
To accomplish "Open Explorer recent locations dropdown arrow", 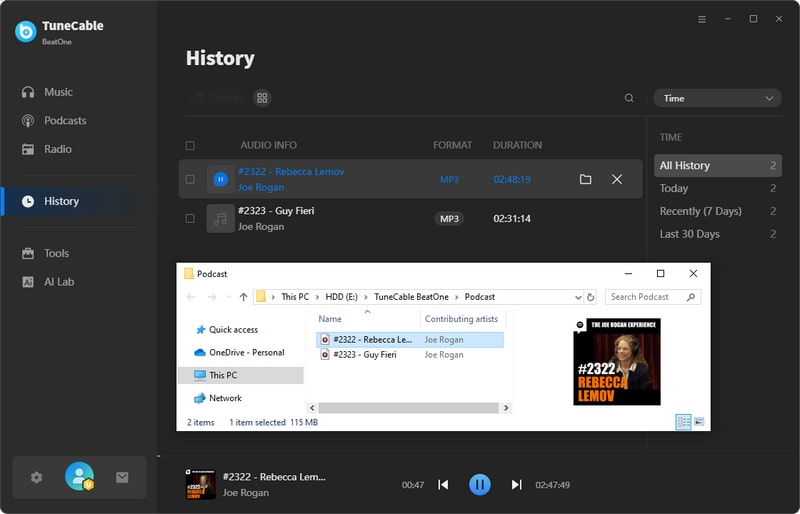I will (229, 297).
